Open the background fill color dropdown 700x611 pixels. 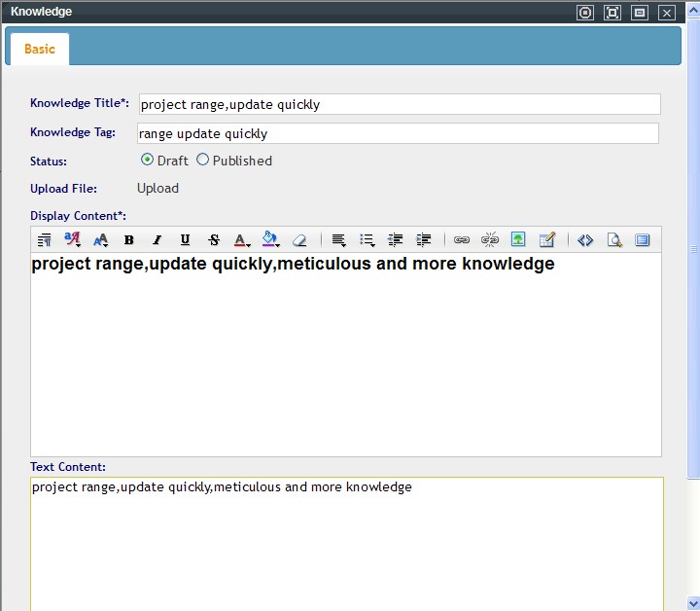[x=271, y=240]
